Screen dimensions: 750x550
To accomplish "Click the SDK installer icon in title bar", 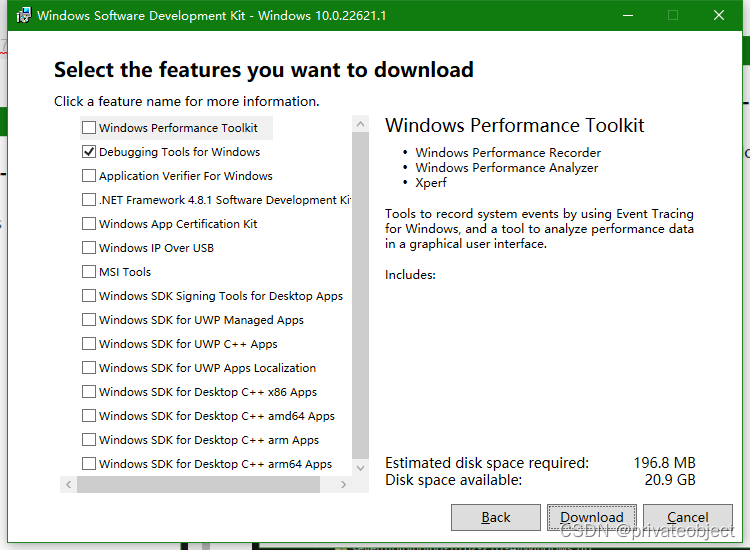I will click(23, 15).
